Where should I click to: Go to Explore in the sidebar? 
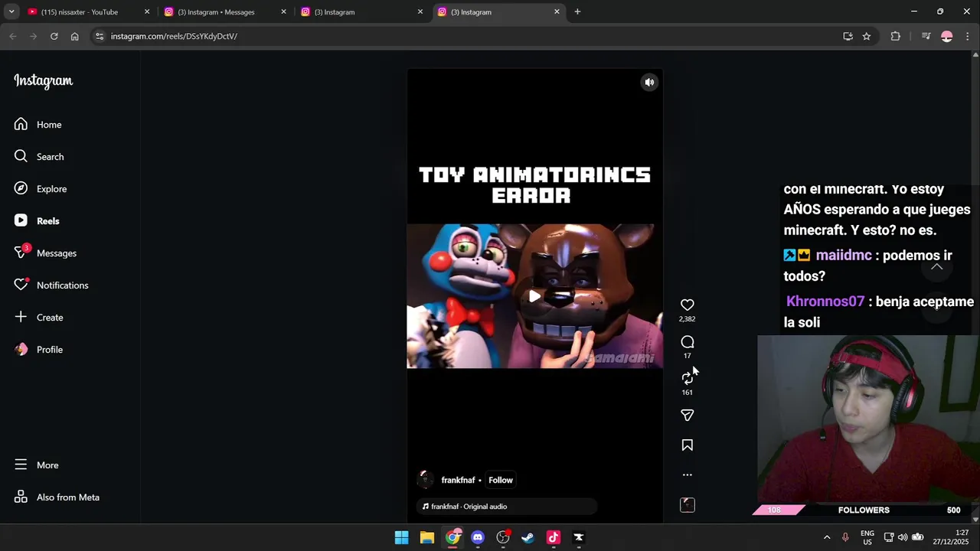pos(41,189)
